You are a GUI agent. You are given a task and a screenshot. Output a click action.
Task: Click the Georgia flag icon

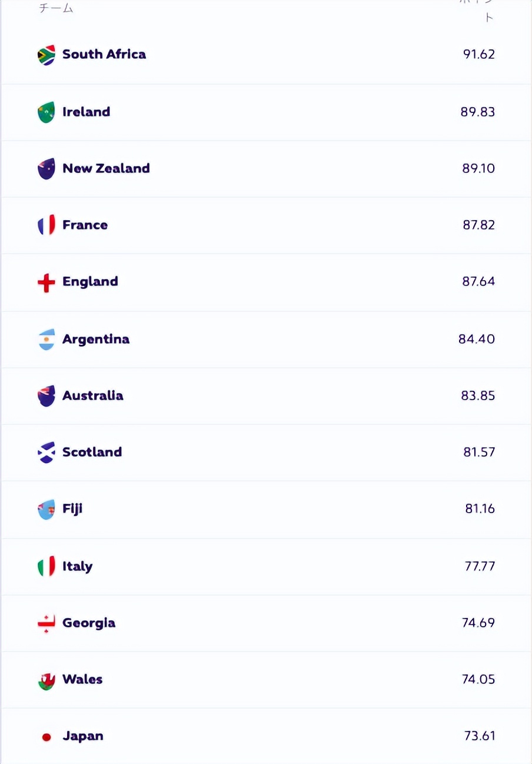click(46, 623)
